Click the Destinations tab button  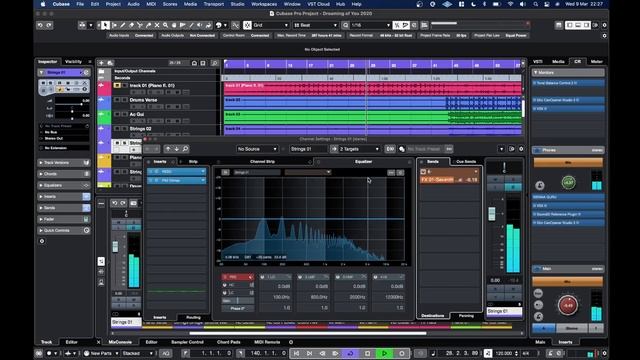point(433,316)
